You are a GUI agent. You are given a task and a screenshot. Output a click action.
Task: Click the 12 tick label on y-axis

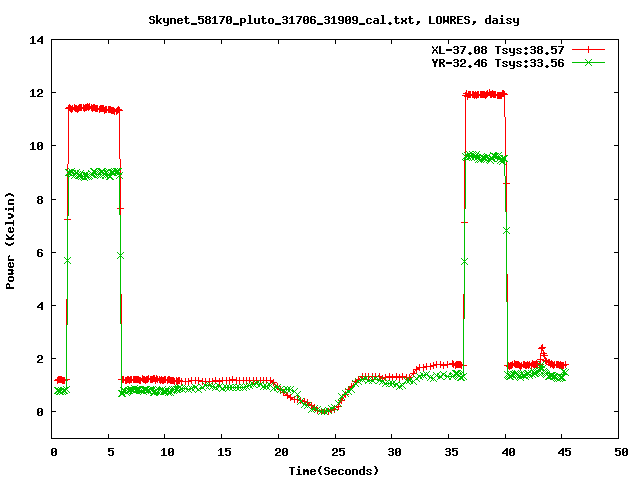point(36,93)
